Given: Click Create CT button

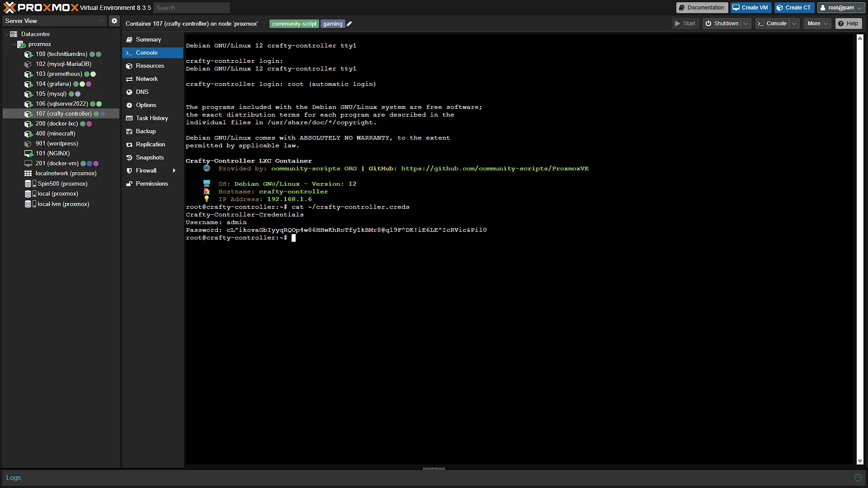Looking at the screenshot, I should point(794,8).
